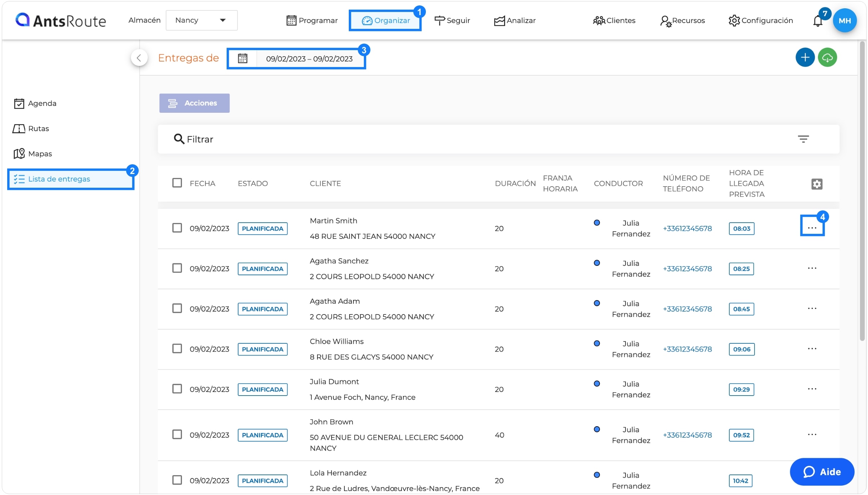Toggle the select-all header checkbox
Screen dimensions: 868x495
[177, 183]
